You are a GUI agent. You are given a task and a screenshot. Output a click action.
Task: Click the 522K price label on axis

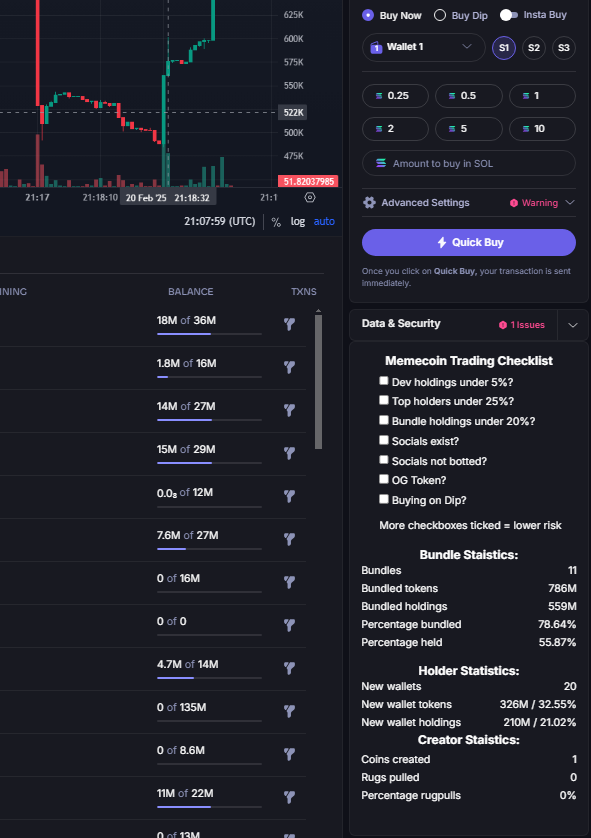293,113
